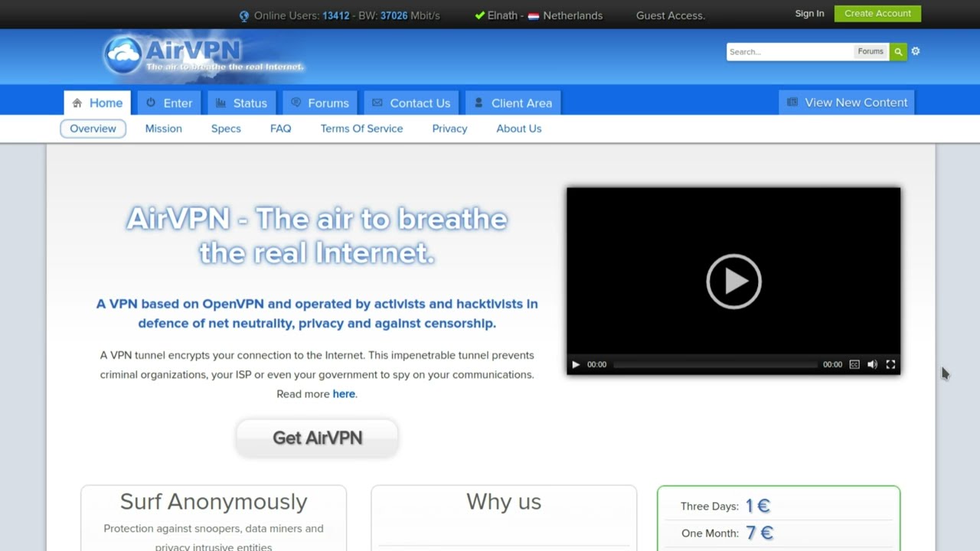This screenshot has width=980, height=551.
Task: Click the green search magnifier button
Action: [898, 52]
